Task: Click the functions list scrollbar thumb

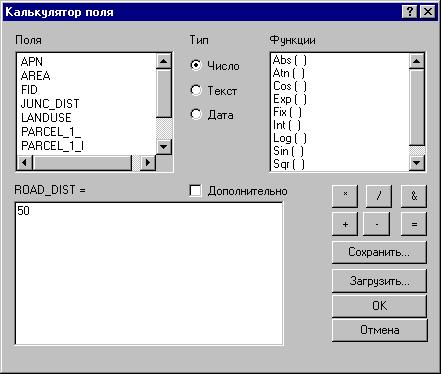Action: coord(417,107)
